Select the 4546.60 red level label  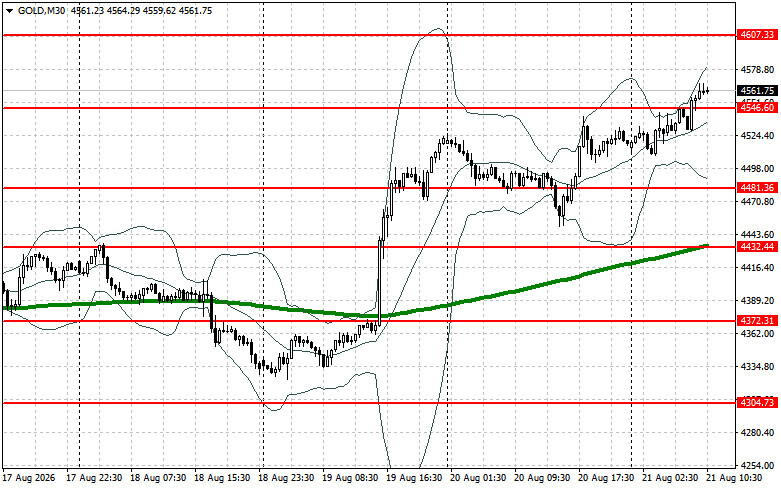(x=757, y=108)
